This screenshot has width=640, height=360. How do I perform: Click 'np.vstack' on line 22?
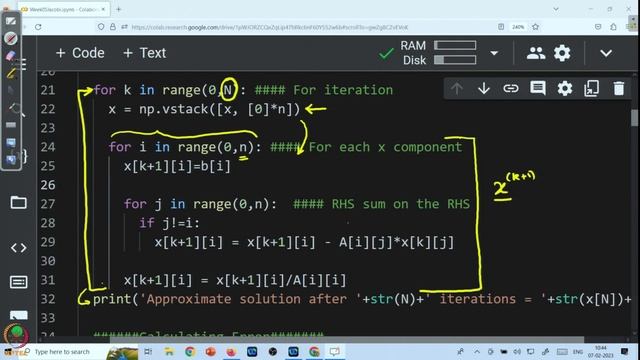pyautogui.click(x=174, y=109)
